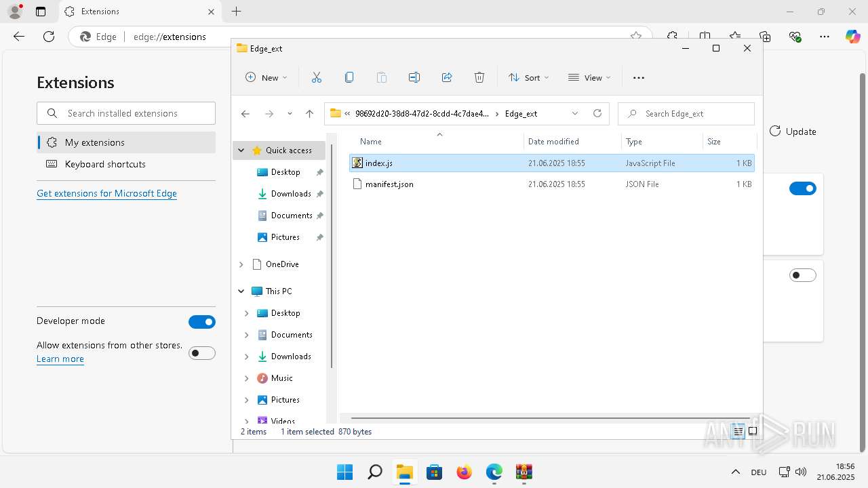Screen dimensions: 868x488
Task: Click the Cut scissors icon in Explorer toolbar
Action: (317, 77)
